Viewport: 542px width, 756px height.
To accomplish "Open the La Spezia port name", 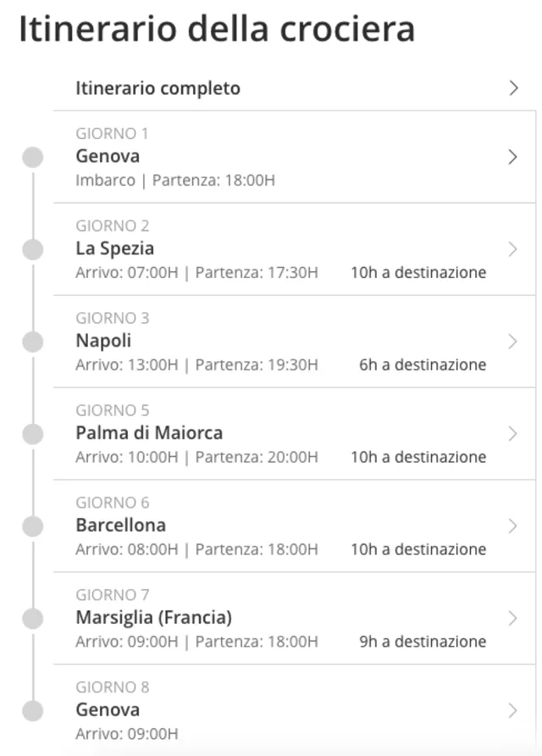I will [x=115, y=248].
